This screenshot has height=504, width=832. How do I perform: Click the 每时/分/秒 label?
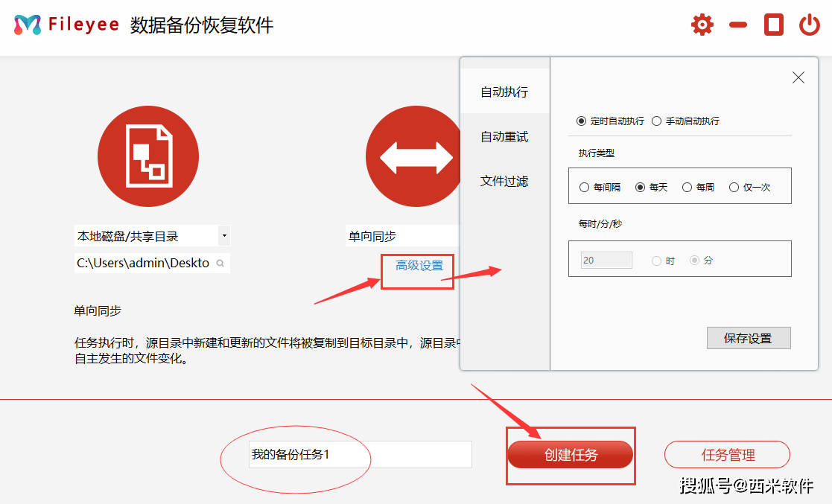point(600,224)
